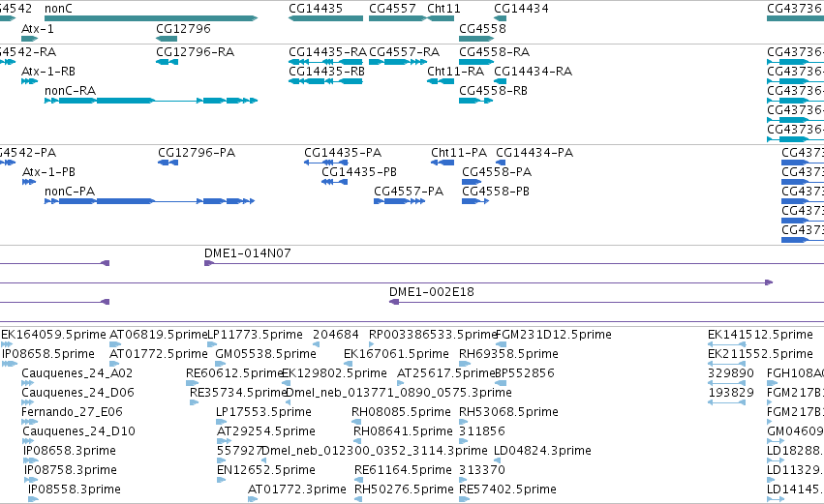Screen dimensions: 824x504
Task: Click the Atx-1 gene feature
Action: click(x=29, y=39)
